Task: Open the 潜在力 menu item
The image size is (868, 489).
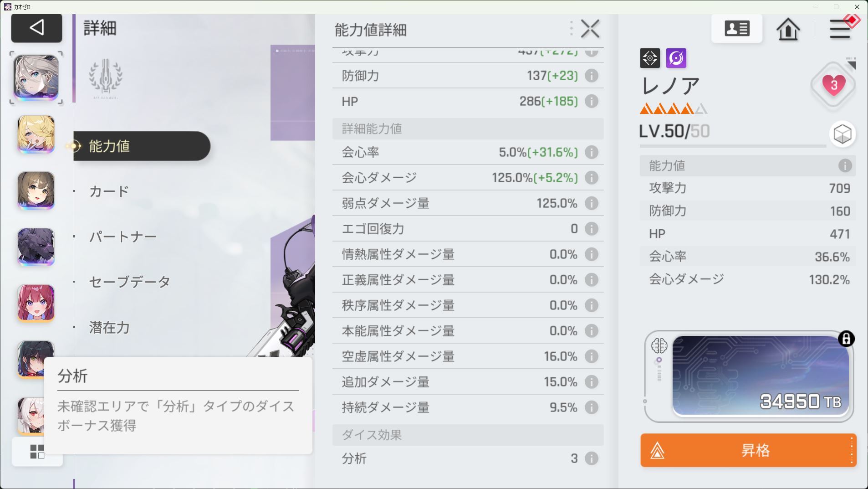Action: [x=109, y=328]
